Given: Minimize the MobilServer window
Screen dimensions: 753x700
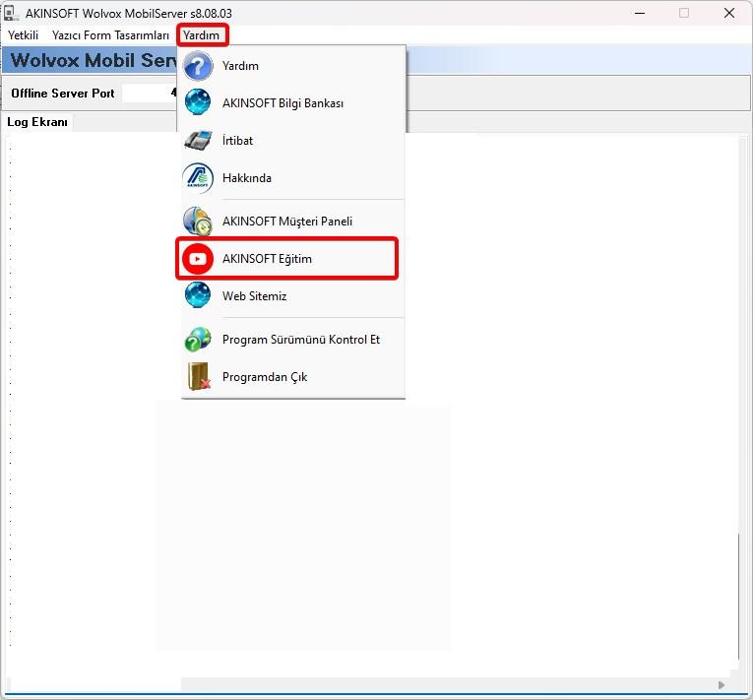Looking at the screenshot, I should pyautogui.click(x=640, y=13).
